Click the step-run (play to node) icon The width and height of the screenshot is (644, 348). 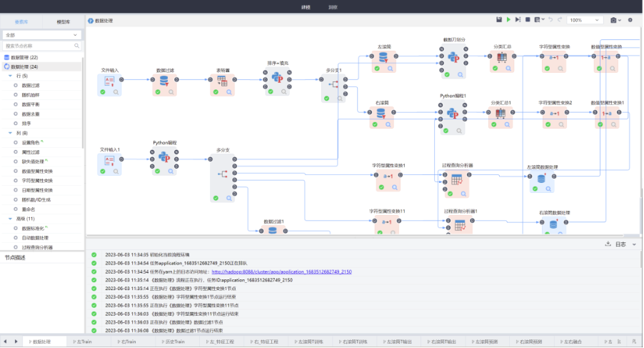point(518,20)
